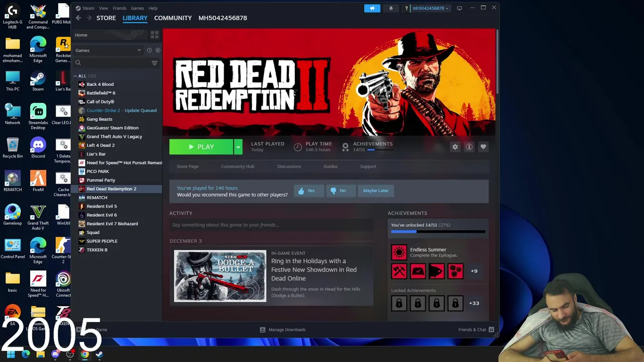The height and width of the screenshot is (362, 644).
Task: Open the Store Page link
Action: pyautogui.click(x=188, y=166)
